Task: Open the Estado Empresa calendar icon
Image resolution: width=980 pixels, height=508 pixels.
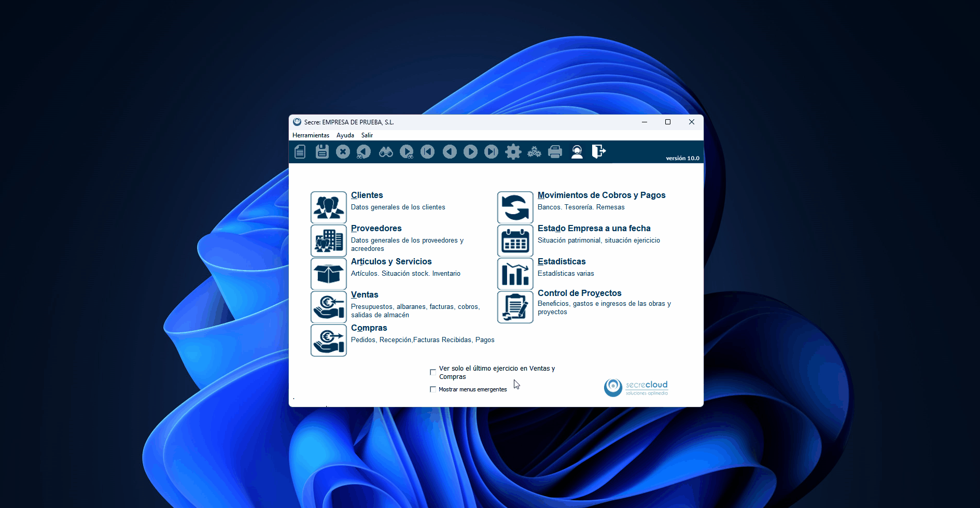Action: 515,241
